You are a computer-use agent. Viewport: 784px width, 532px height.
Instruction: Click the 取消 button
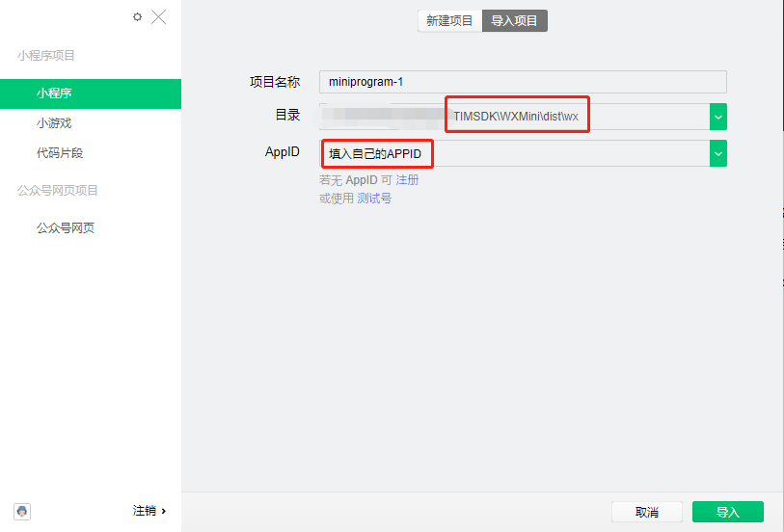coord(647,512)
